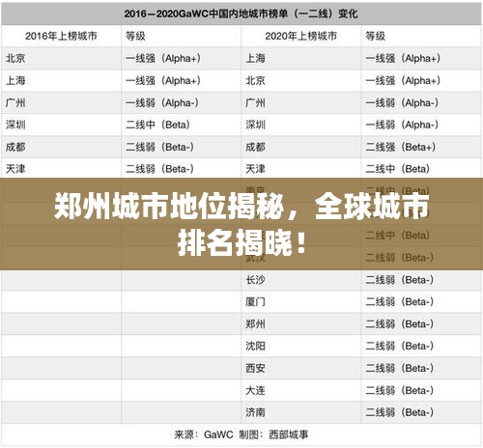Click the 厦门 table cell

point(255,301)
